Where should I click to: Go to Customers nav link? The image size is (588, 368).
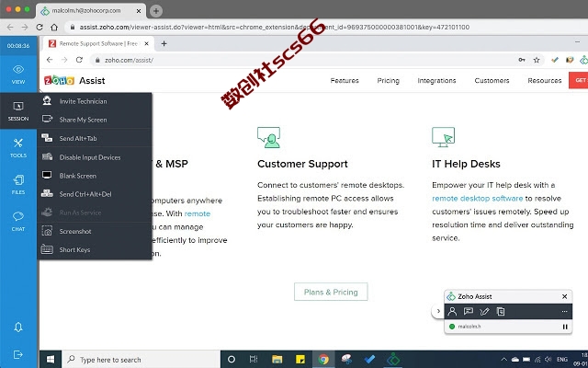(x=492, y=80)
